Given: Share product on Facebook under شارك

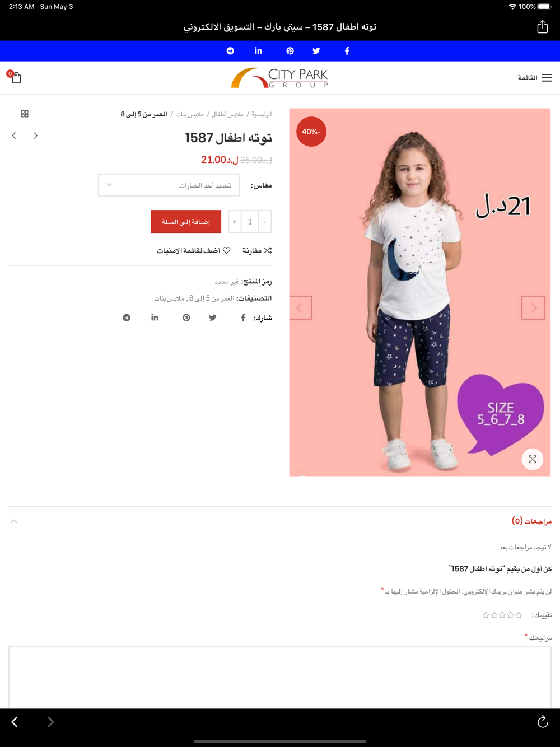Looking at the screenshot, I should [x=243, y=318].
